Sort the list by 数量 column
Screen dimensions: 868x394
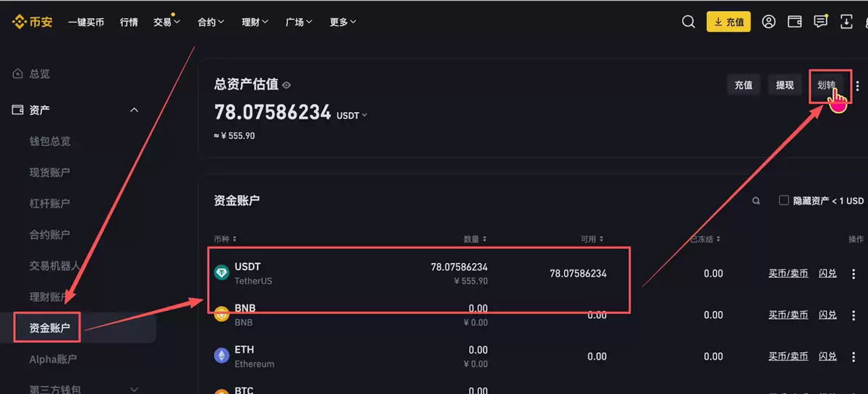click(x=475, y=239)
